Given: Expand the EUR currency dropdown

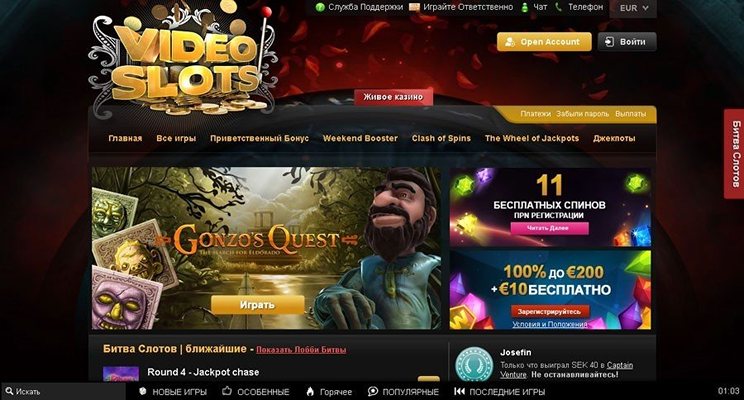Looking at the screenshot, I should [633, 8].
